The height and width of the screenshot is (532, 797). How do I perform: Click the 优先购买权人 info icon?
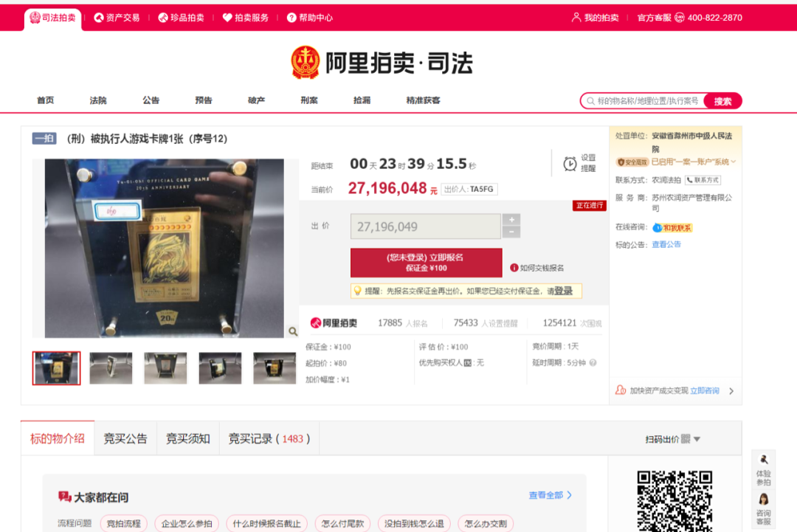(468, 363)
